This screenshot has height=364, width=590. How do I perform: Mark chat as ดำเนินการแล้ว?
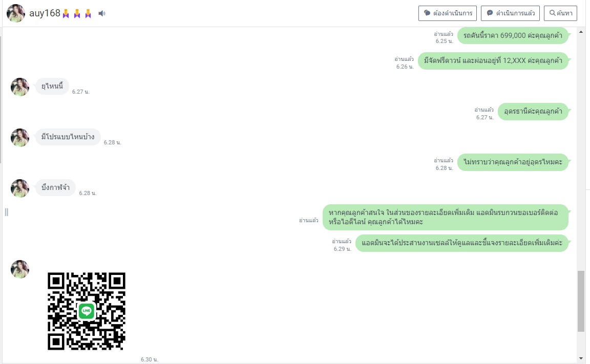pos(510,13)
